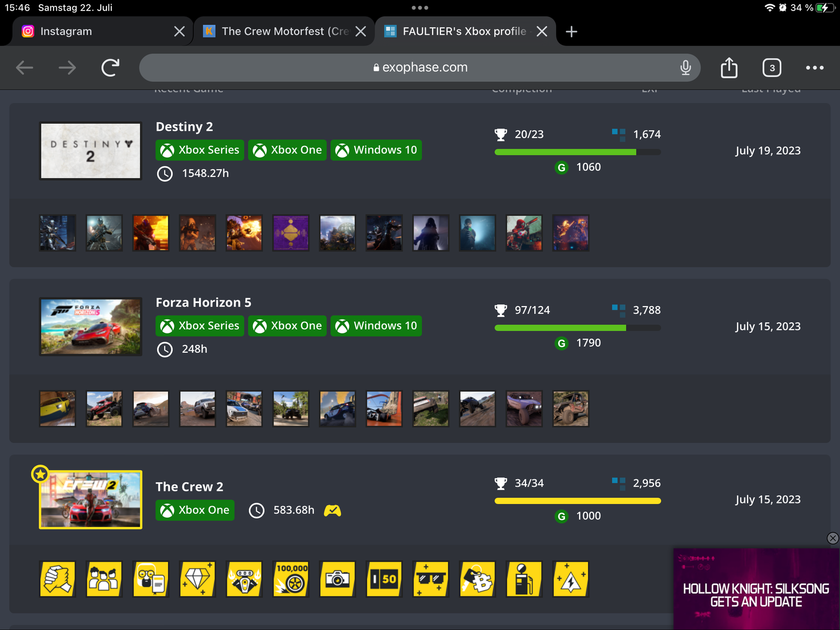Go back with the browser back arrow
This screenshot has width=840, height=630.
pos(25,67)
